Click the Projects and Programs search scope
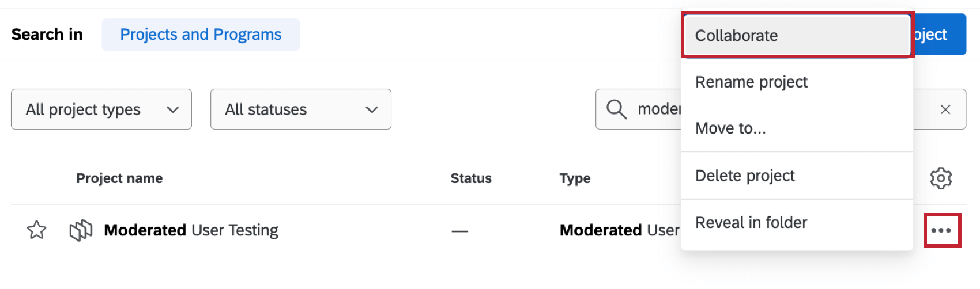 (201, 35)
